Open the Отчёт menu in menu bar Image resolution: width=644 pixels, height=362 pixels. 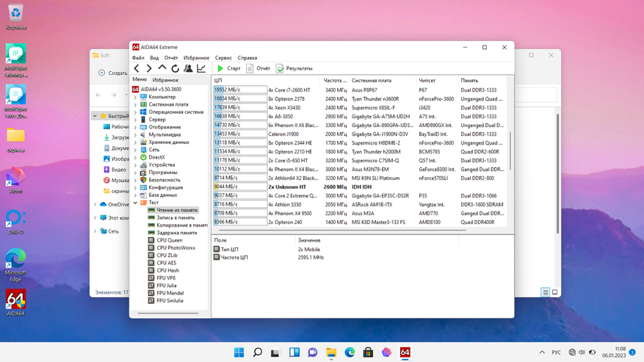pyautogui.click(x=171, y=58)
